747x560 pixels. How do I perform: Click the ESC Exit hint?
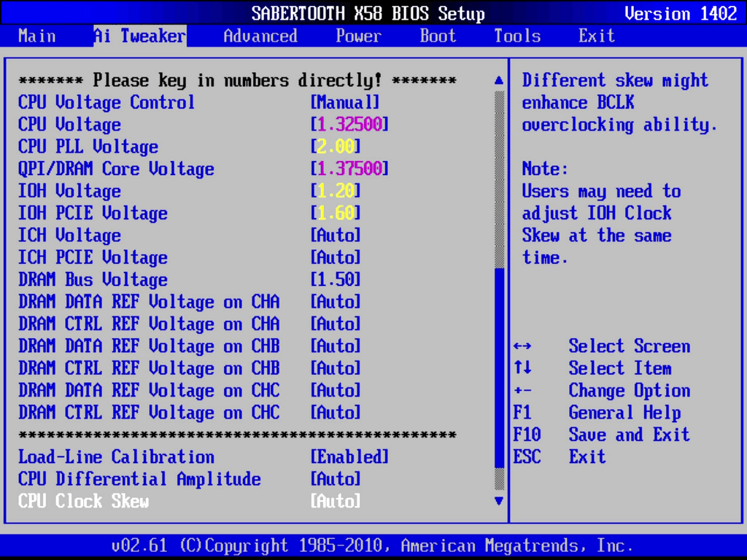(x=560, y=456)
